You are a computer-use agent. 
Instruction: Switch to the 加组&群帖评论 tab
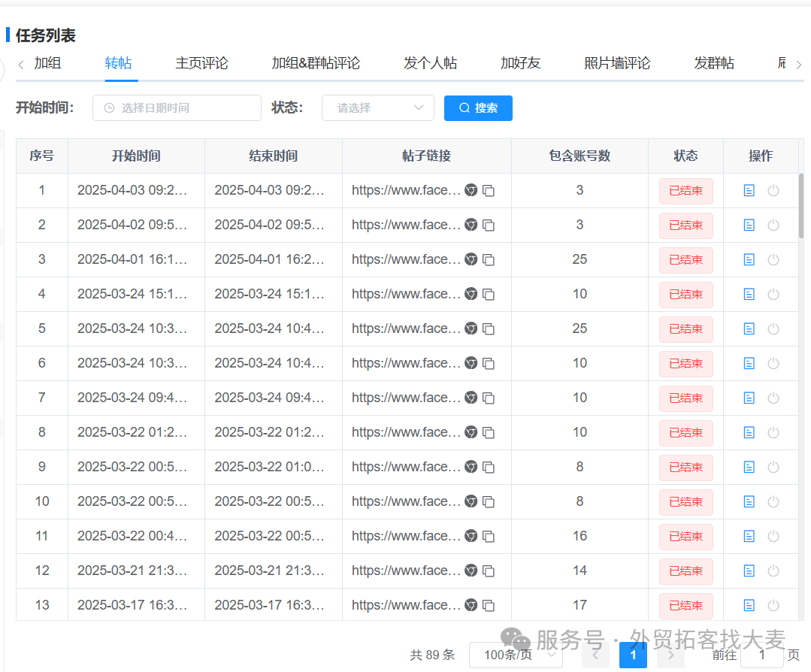point(316,63)
